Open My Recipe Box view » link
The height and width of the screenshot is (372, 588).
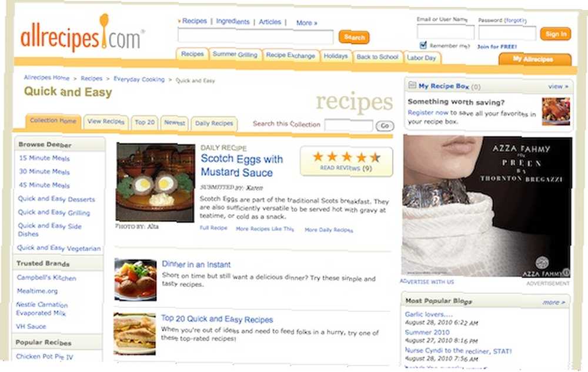(x=558, y=86)
